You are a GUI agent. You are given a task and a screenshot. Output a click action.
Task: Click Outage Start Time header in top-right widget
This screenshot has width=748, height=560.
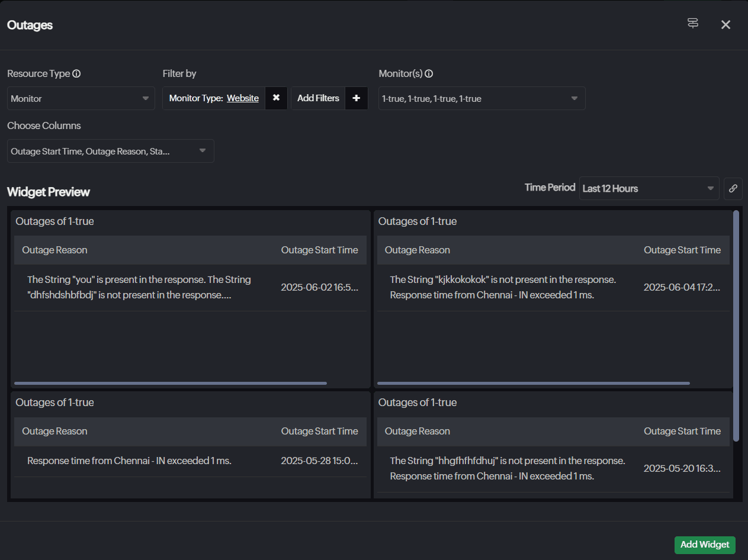pos(682,250)
